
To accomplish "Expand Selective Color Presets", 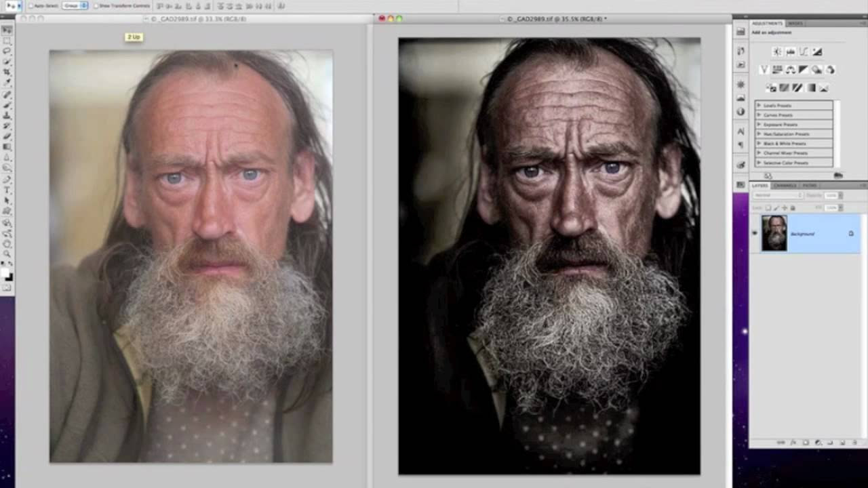I will (759, 163).
